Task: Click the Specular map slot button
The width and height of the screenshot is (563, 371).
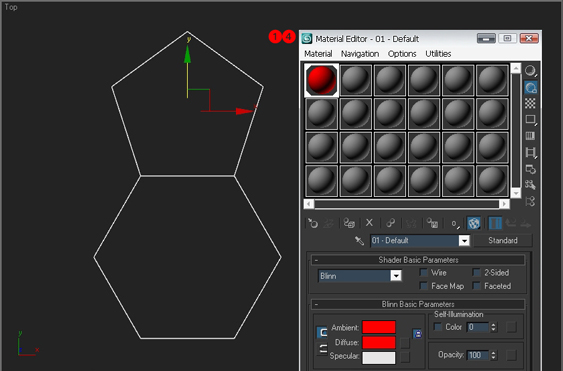Action: [x=405, y=357]
